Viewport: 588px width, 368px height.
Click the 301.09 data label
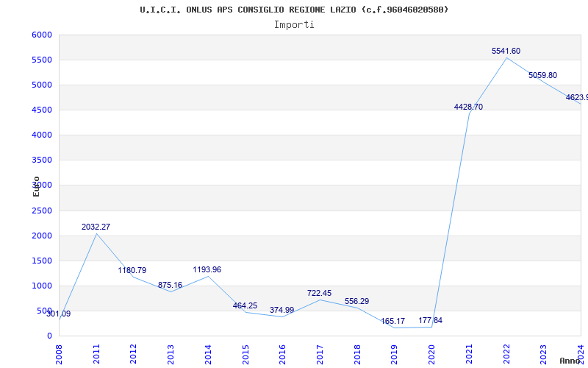59,314
